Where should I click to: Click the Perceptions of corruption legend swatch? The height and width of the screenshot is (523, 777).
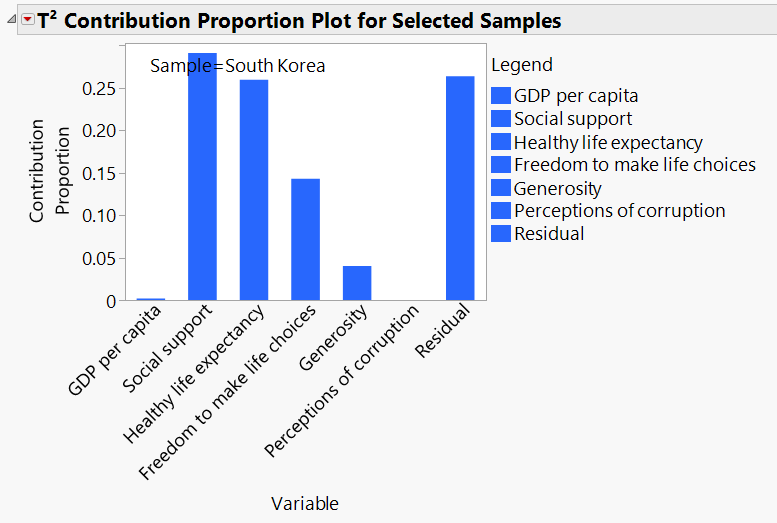[501, 211]
